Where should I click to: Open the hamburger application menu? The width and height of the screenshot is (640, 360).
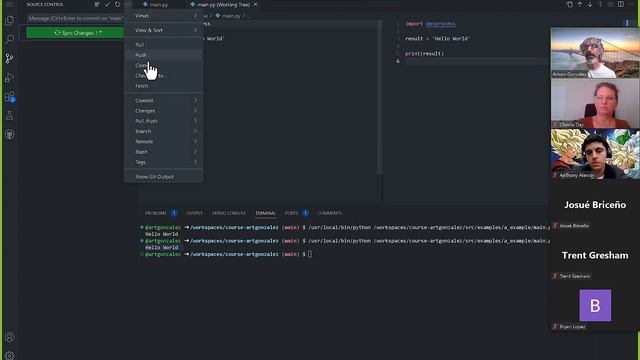(9, 4)
